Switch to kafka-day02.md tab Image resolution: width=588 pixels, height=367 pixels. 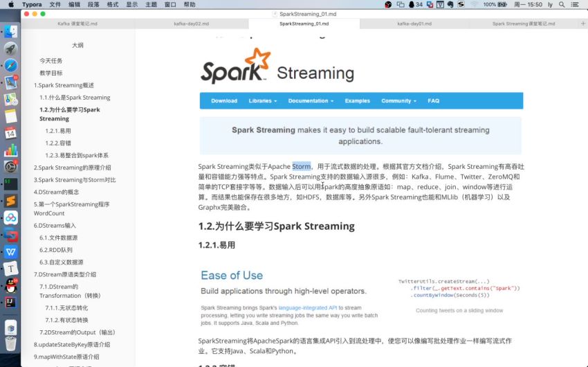(192, 24)
